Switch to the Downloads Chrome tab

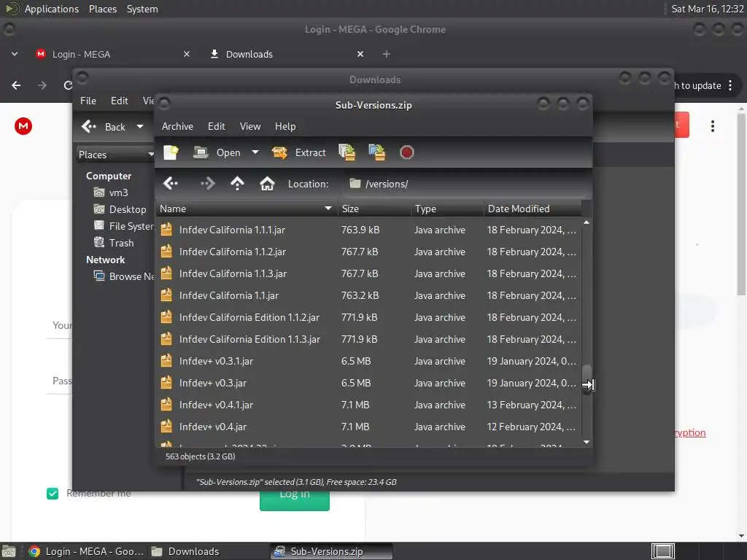286,54
